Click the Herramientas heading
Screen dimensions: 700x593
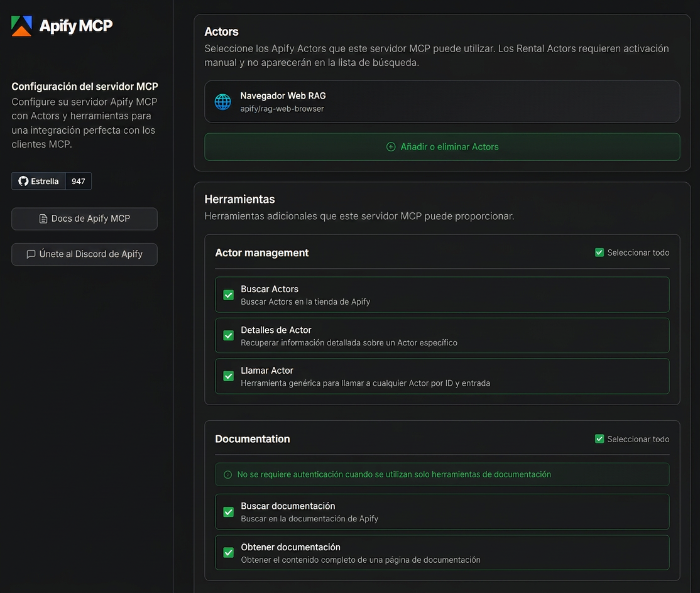tap(240, 200)
